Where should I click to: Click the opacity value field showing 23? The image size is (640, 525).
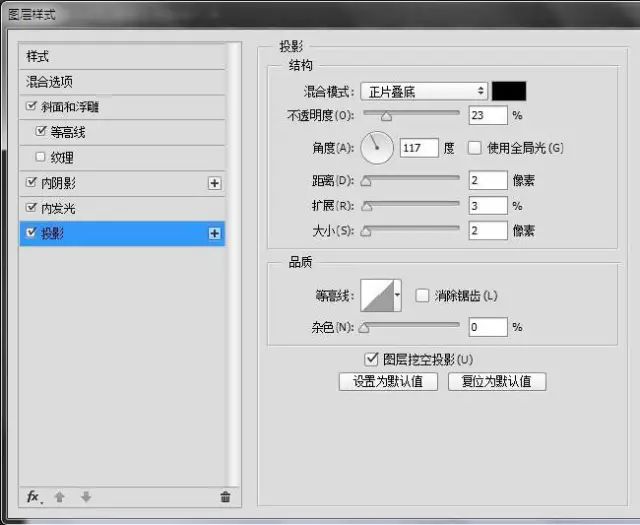tap(488, 115)
